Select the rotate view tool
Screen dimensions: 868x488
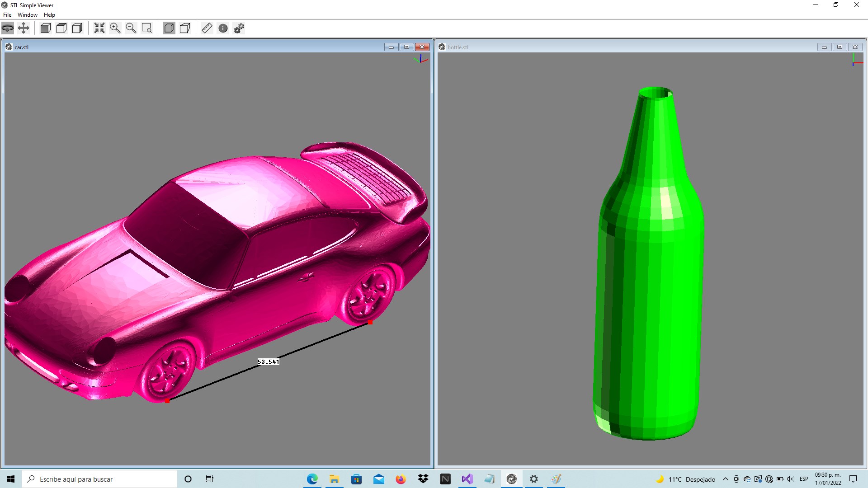pos(8,28)
